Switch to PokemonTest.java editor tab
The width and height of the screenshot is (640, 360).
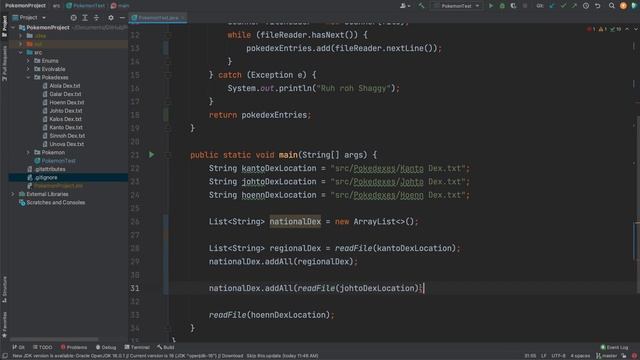(x=158, y=18)
